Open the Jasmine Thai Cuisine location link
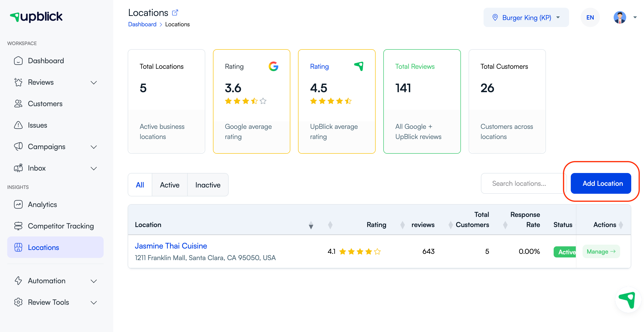 tap(171, 246)
